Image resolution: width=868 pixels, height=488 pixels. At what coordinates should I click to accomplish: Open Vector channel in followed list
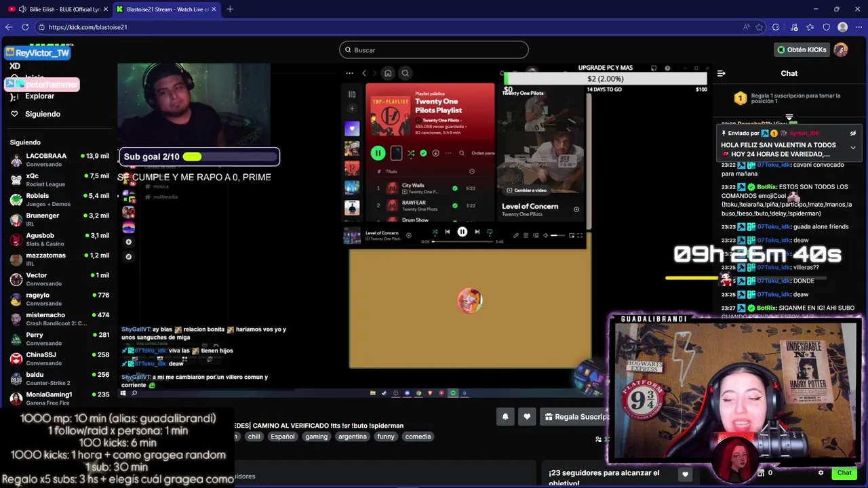point(60,279)
